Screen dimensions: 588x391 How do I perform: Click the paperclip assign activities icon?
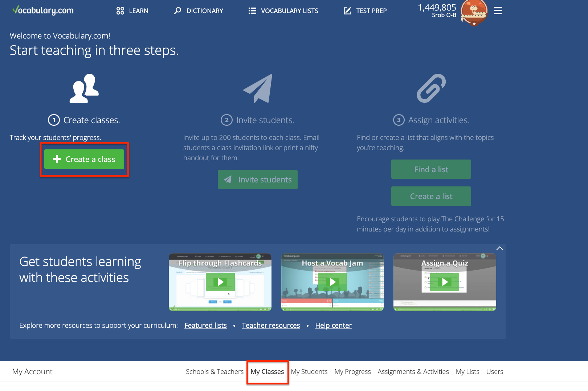click(x=431, y=88)
